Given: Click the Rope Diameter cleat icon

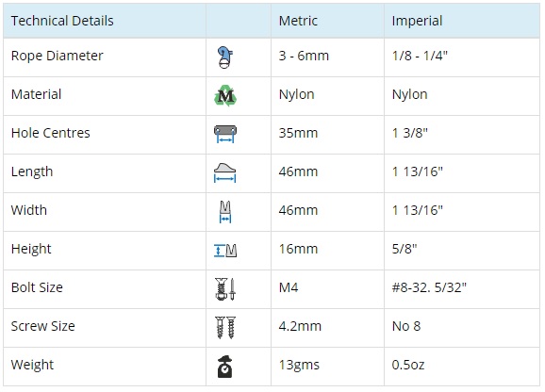Looking at the screenshot, I should coord(225,57).
